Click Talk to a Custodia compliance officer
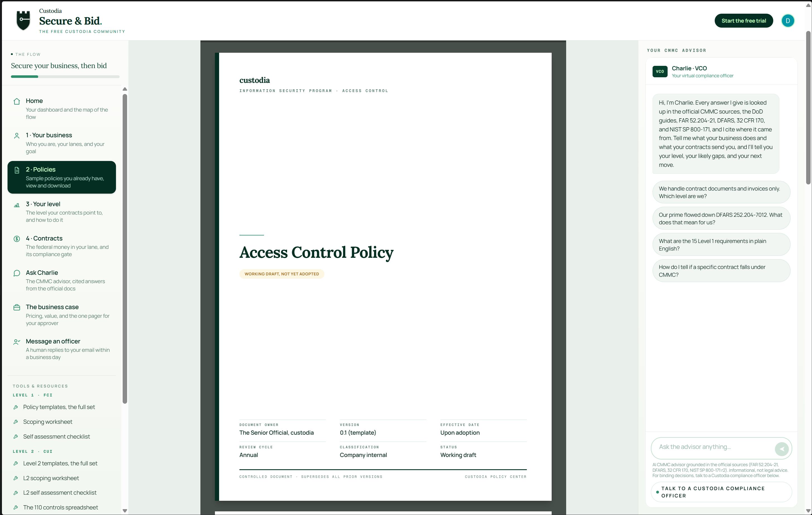 tap(721, 492)
